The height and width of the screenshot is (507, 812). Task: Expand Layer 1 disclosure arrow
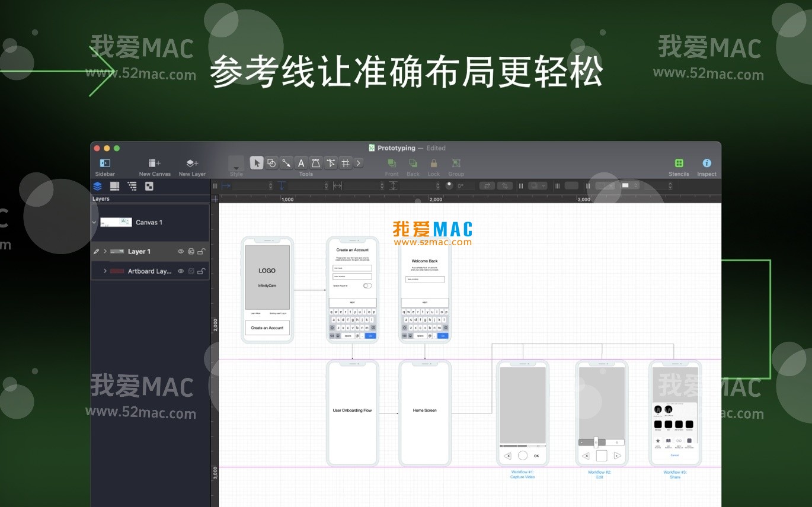coord(106,252)
